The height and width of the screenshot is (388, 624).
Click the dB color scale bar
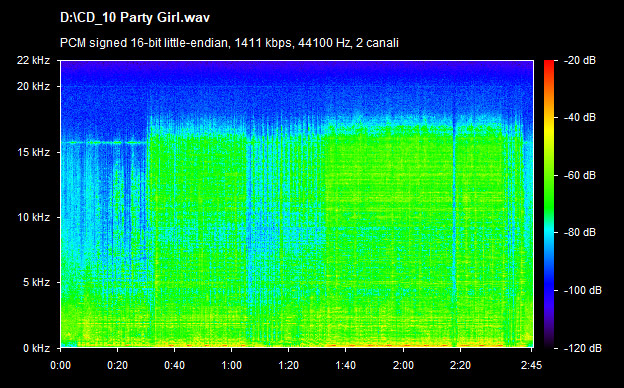549,204
